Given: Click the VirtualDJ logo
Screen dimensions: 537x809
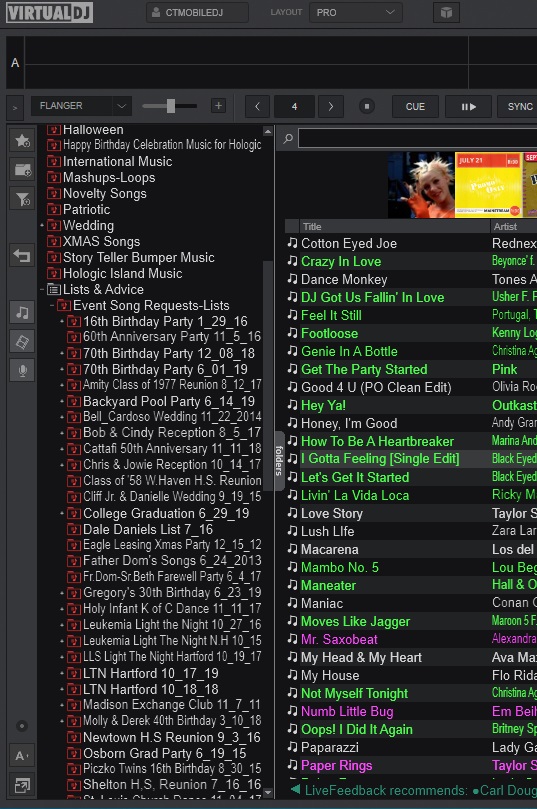Looking at the screenshot, I should pyautogui.click(x=50, y=12).
